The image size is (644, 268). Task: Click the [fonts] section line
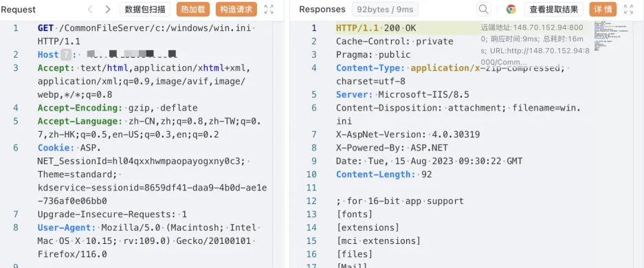pos(355,214)
